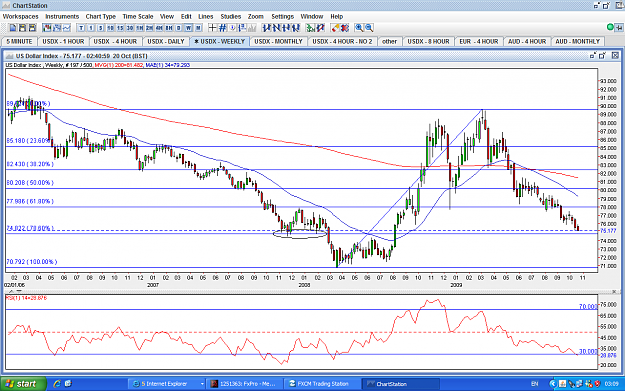Click the third line drawing tool icon
The image size is (625, 391).
pyautogui.click(x=286, y=28)
